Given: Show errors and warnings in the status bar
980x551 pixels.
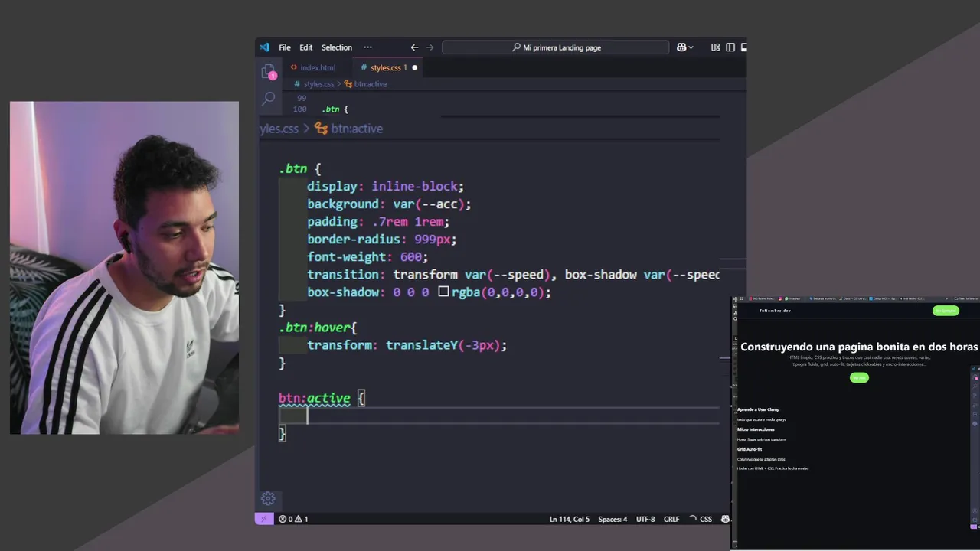Looking at the screenshot, I should click(293, 519).
